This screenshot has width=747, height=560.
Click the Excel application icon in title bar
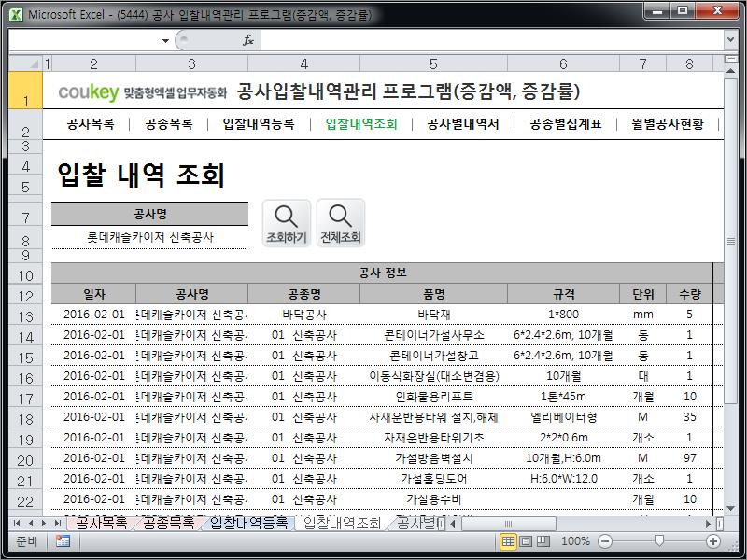coord(16,15)
